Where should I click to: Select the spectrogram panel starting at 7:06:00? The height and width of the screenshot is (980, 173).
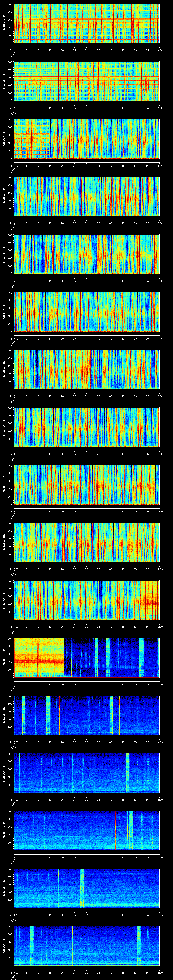coord(87,312)
